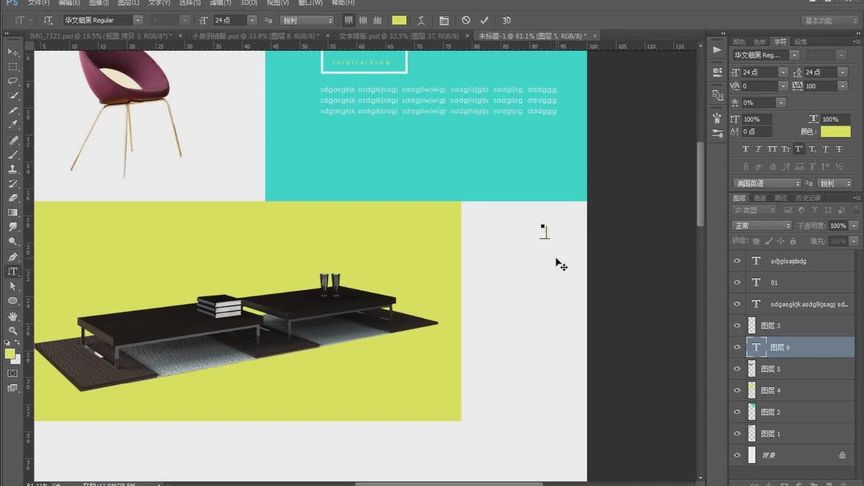The image size is (864, 486).
Task: Expand the font size 24点 dropdown
Action: pyautogui.click(x=251, y=20)
